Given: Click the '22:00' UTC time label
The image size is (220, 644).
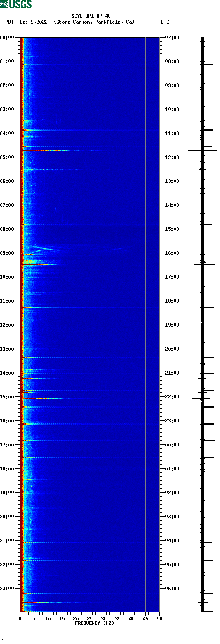Looking at the screenshot, I should (x=172, y=397).
